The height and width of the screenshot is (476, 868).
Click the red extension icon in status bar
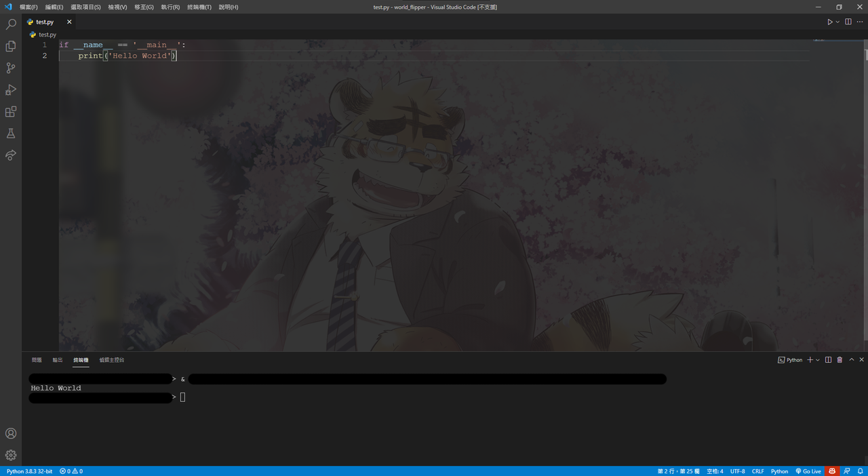click(833, 471)
